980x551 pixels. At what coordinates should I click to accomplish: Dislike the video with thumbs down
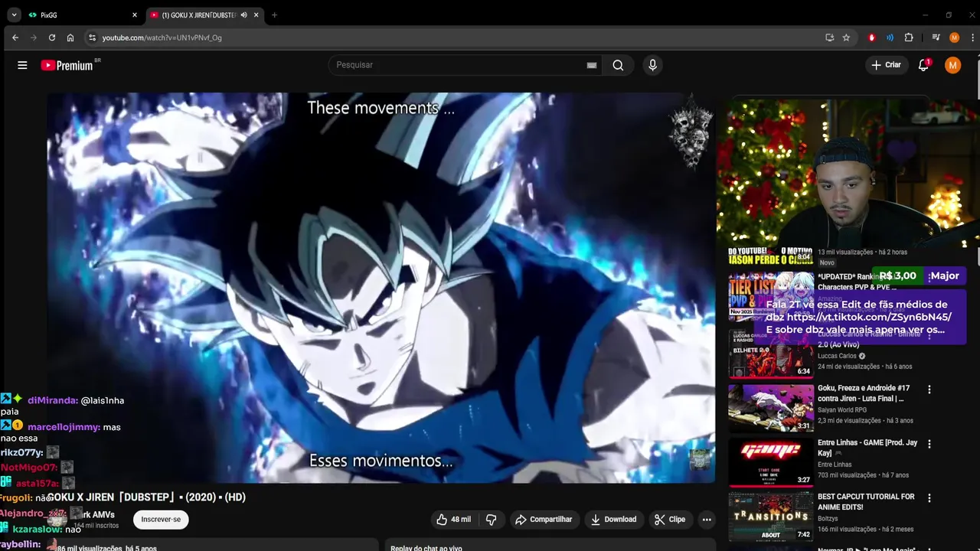pos(492,519)
